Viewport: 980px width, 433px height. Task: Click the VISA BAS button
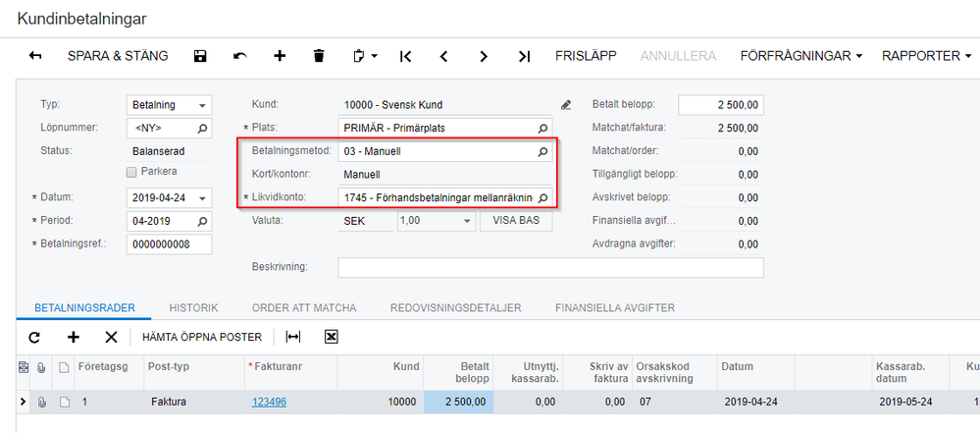516,221
